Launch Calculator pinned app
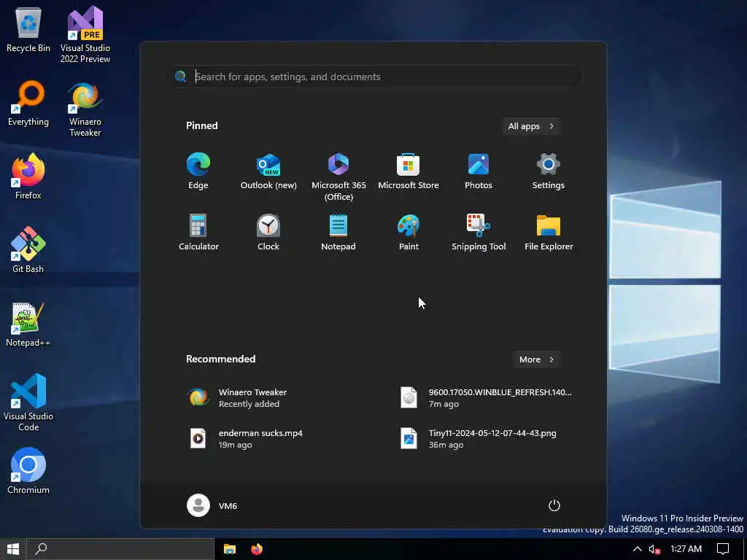Viewport: 747px width, 560px height. point(198,233)
